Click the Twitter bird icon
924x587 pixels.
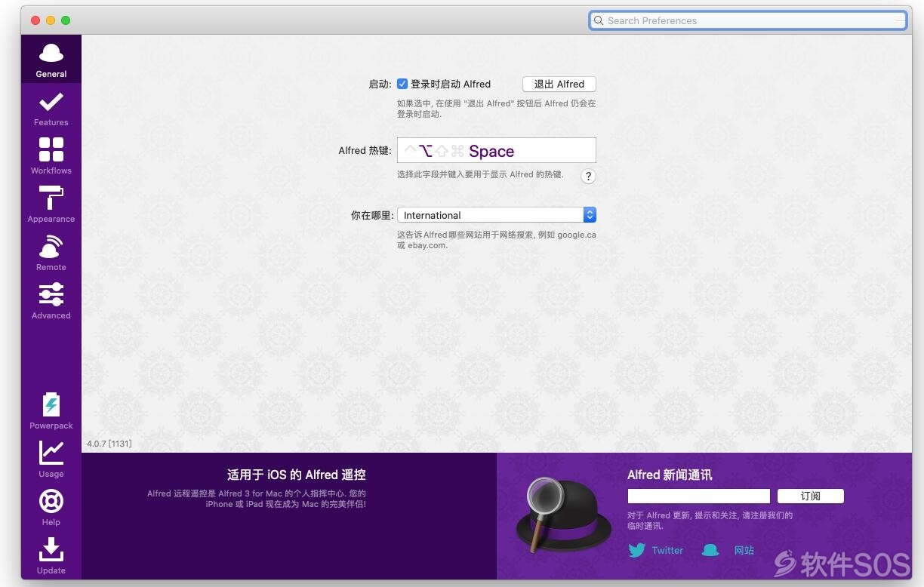pos(637,550)
